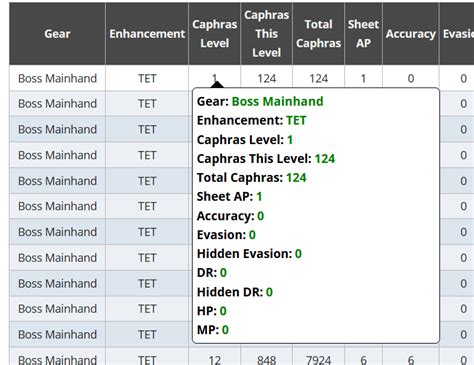Select Total Caphras value 124 in first row
Viewport: 474px width, 365px height.
coord(318,78)
